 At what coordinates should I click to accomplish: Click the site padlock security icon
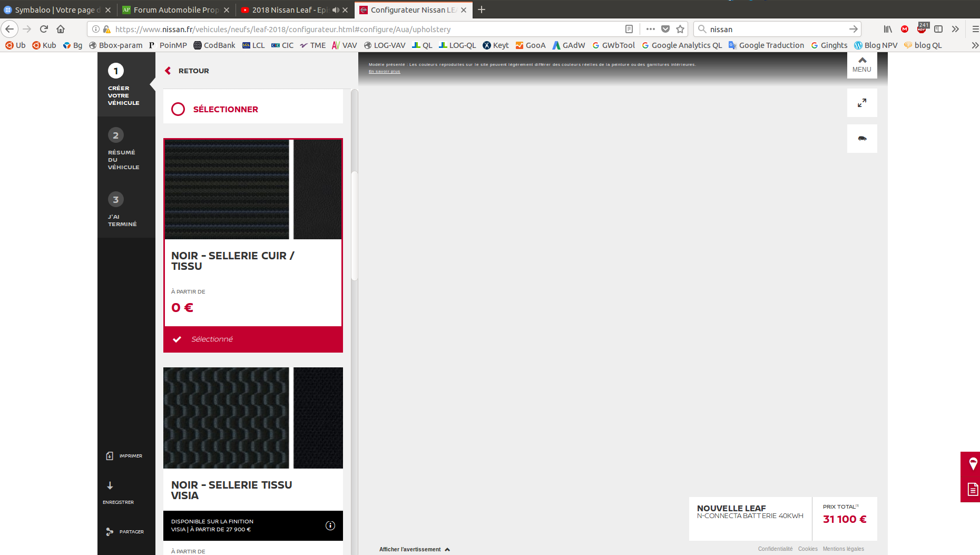point(107,29)
